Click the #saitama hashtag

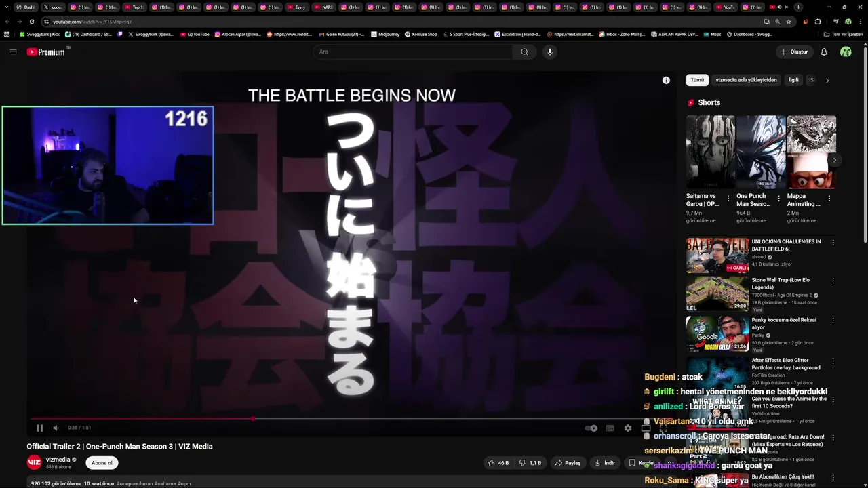point(165,483)
